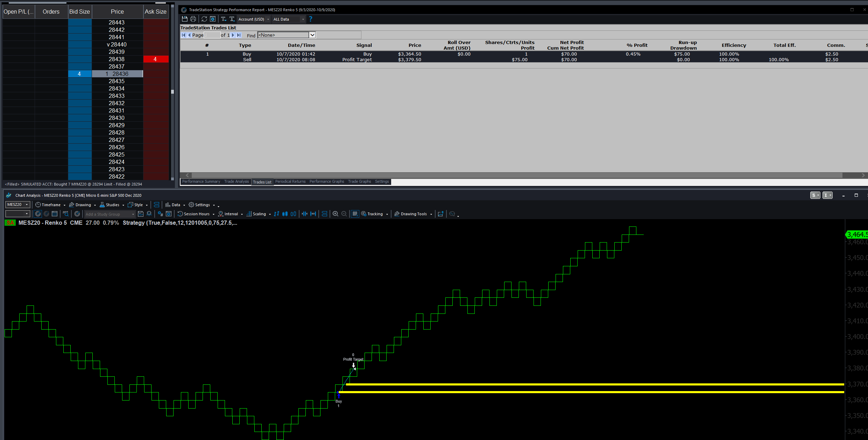Open the Studies menu
The width and height of the screenshot is (868, 440).
click(112, 205)
